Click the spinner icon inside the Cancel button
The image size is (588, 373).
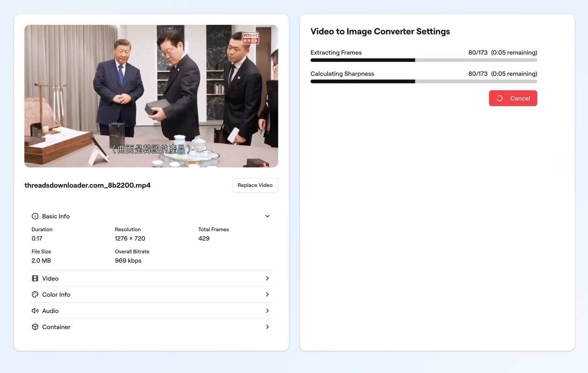(500, 98)
